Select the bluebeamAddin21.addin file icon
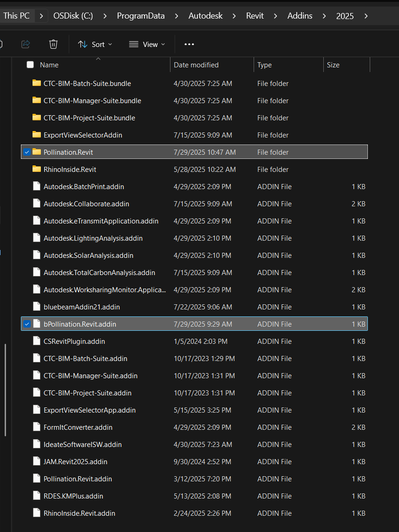The width and height of the screenshot is (399, 532). 37,307
